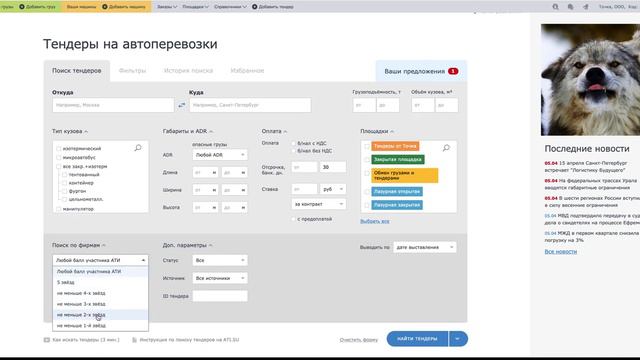This screenshot has height=360, width=640.
Task: Check the "Лазурная закрытая" platform
Action: pyautogui.click(x=367, y=205)
